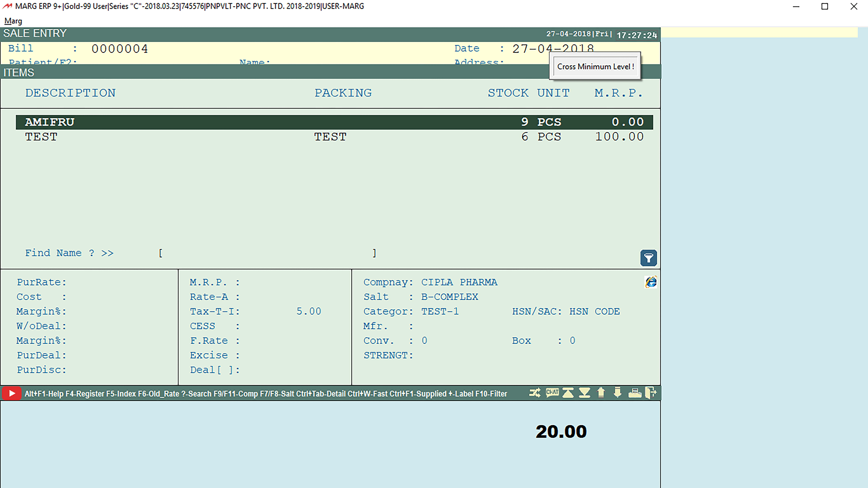The height and width of the screenshot is (488, 868).
Task: Play the YouTube tutorial icon
Action: [12, 393]
